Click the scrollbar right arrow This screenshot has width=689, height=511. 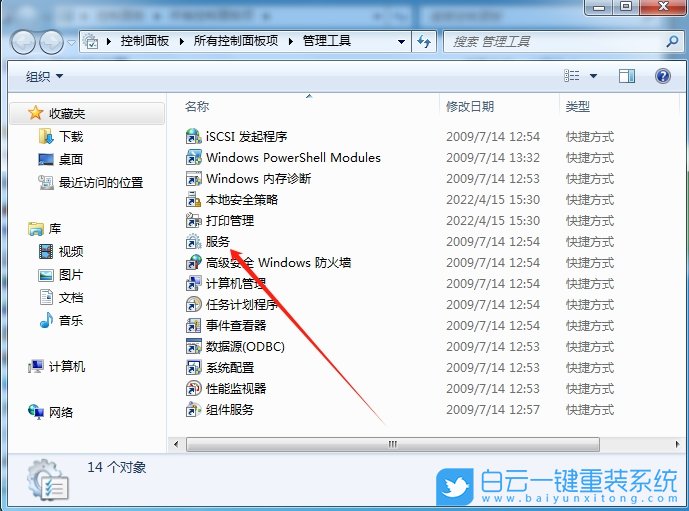(x=677, y=444)
